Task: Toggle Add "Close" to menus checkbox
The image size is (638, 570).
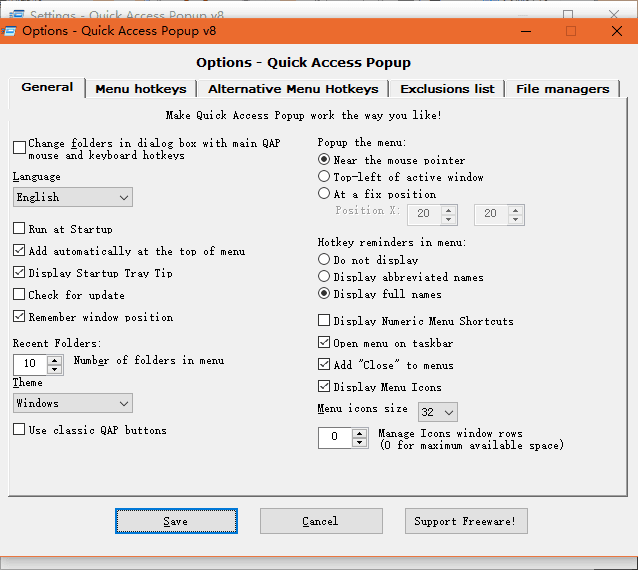Action: (324, 364)
